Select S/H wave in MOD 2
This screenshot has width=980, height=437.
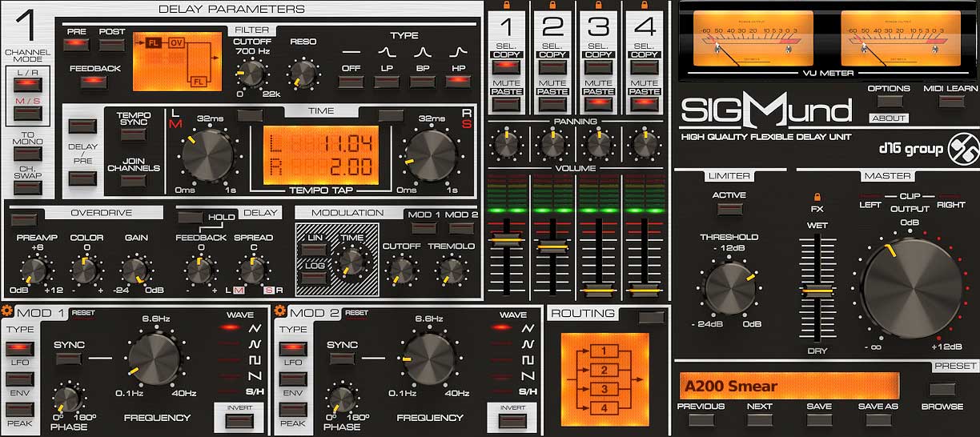[x=528, y=392]
